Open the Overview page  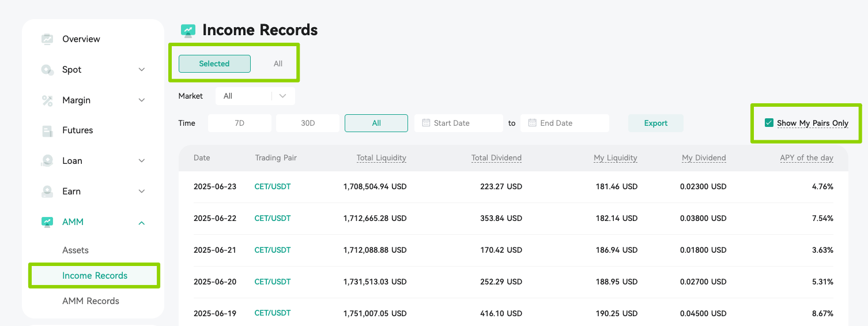pyautogui.click(x=81, y=39)
